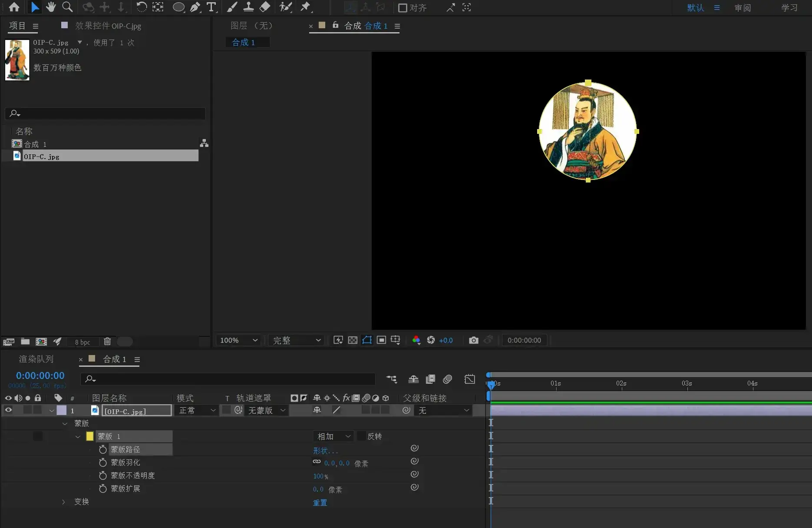Collapse the 蒙版 1 properties
The height and width of the screenshot is (528, 812).
click(x=78, y=436)
